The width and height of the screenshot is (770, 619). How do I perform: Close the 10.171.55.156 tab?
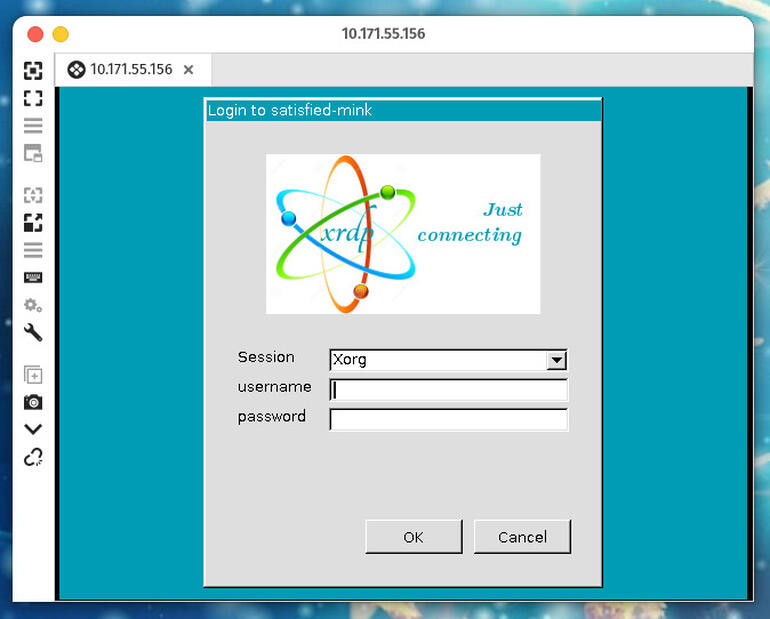pos(188,70)
